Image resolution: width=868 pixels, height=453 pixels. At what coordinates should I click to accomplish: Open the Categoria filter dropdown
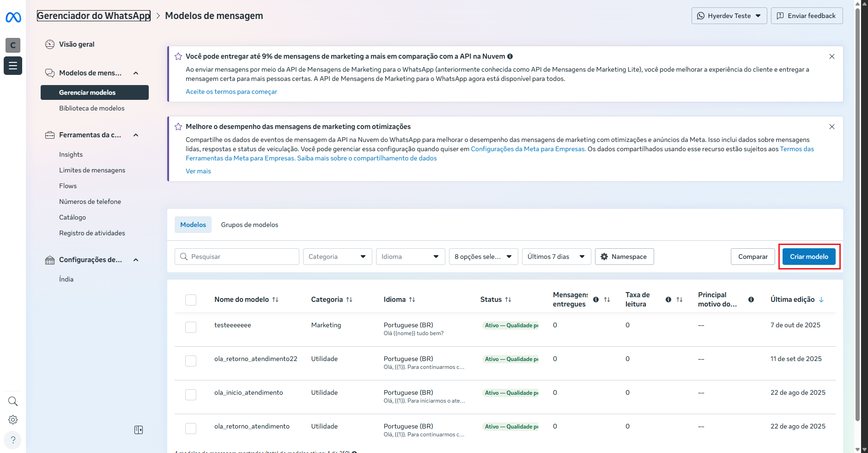pyautogui.click(x=337, y=257)
